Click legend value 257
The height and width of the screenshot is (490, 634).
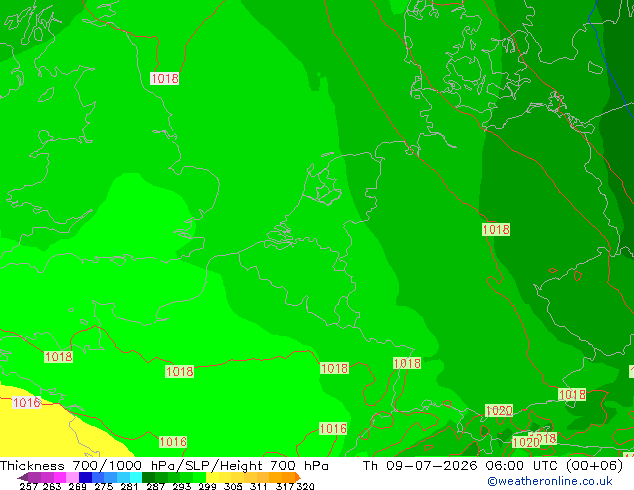click(x=28, y=486)
